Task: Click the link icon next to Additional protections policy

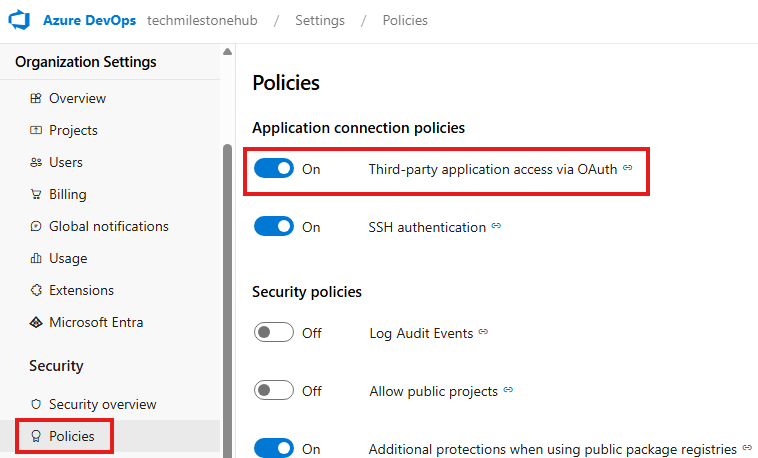Action: point(747,447)
